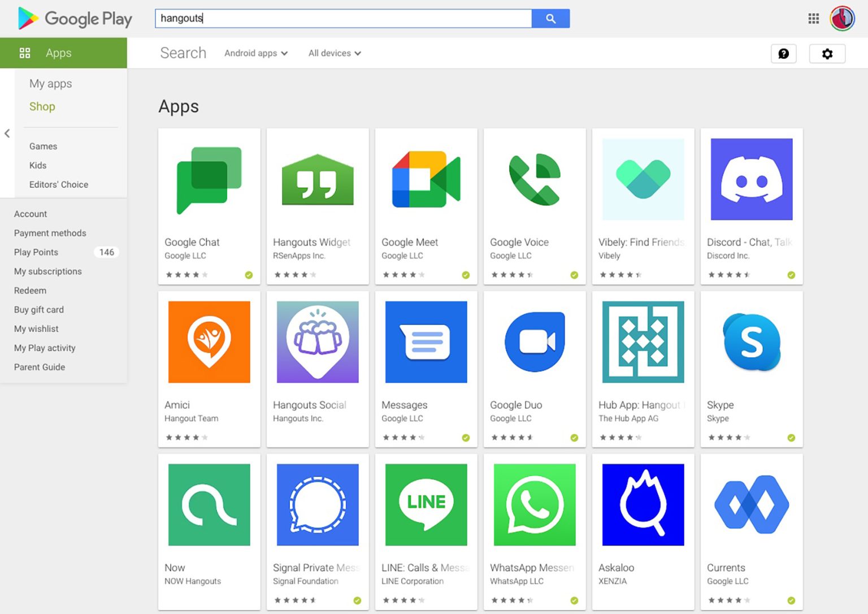Open the Redeem link
The height and width of the screenshot is (614, 868).
click(x=31, y=291)
